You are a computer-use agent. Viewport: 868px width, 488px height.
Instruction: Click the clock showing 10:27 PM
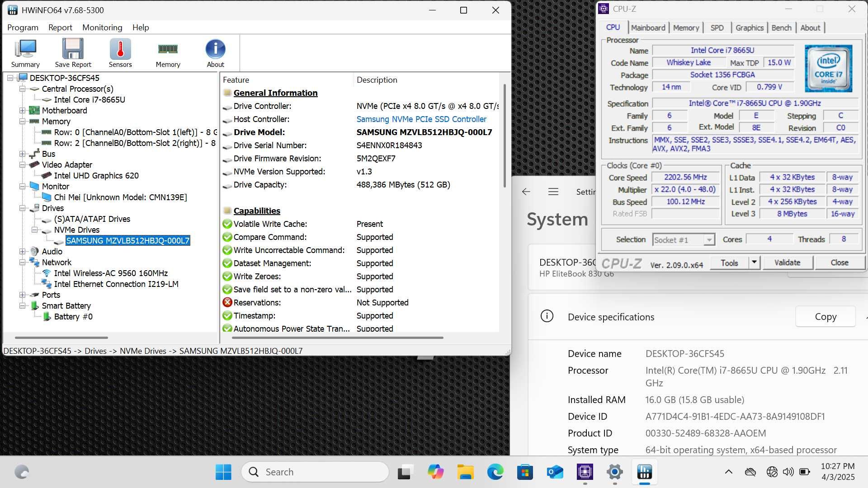[x=837, y=466]
